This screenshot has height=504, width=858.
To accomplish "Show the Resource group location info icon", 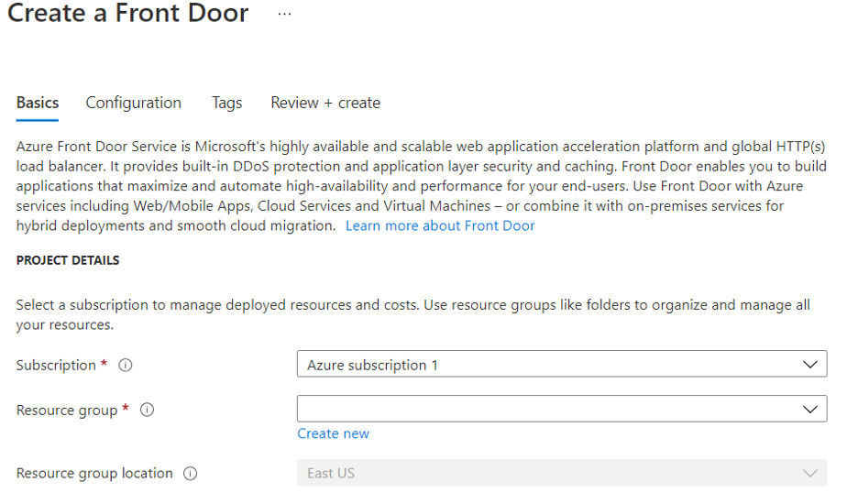I will pos(190,474).
